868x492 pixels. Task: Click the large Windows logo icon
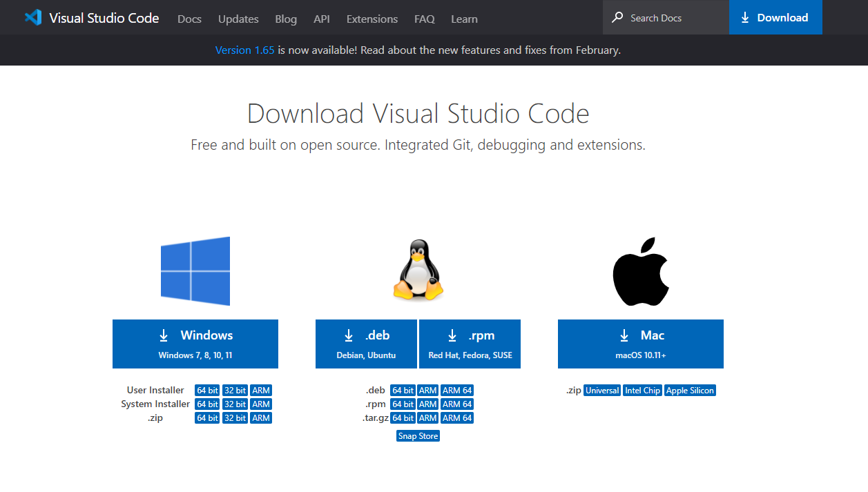point(195,271)
